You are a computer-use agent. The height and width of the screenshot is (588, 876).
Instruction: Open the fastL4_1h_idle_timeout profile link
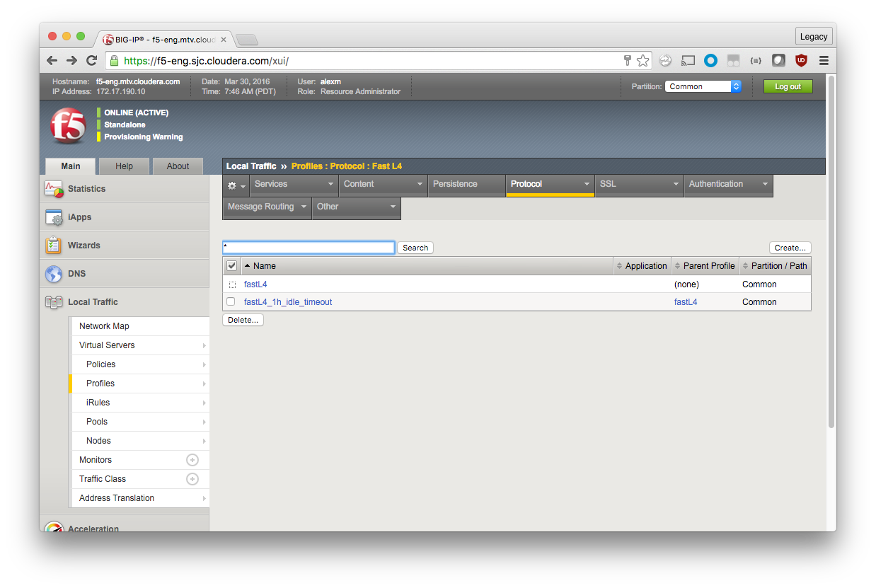point(288,302)
